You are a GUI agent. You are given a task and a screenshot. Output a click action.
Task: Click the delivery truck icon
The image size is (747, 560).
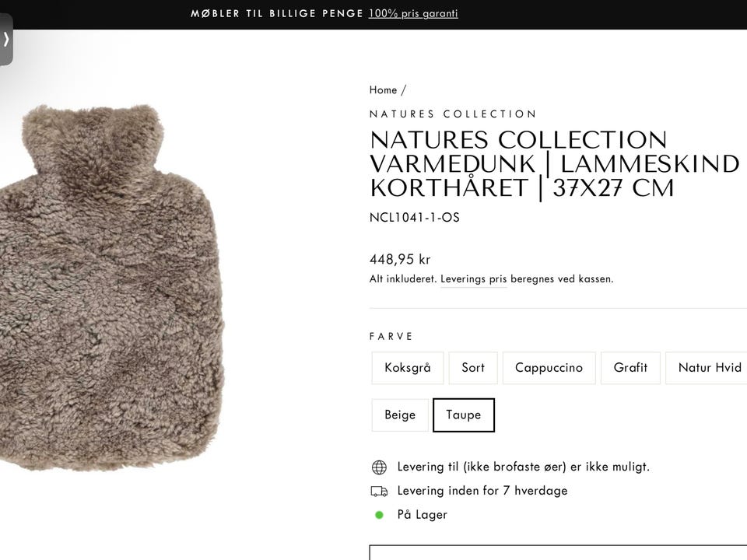click(379, 491)
